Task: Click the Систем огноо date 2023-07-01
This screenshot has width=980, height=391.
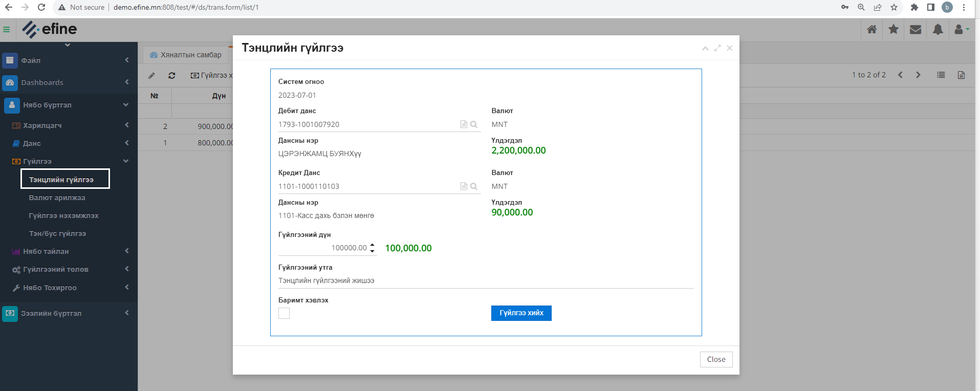Action: coord(297,95)
